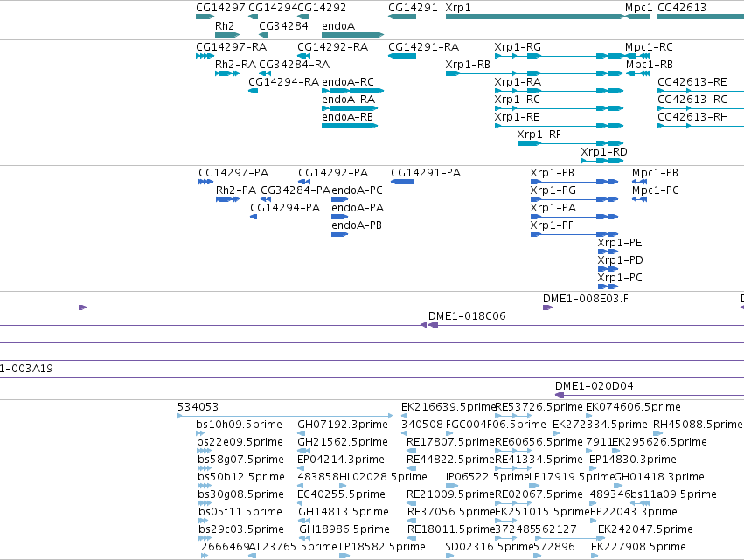Click EST EK216639.5prime
744x560 pixels.
pos(448,407)
